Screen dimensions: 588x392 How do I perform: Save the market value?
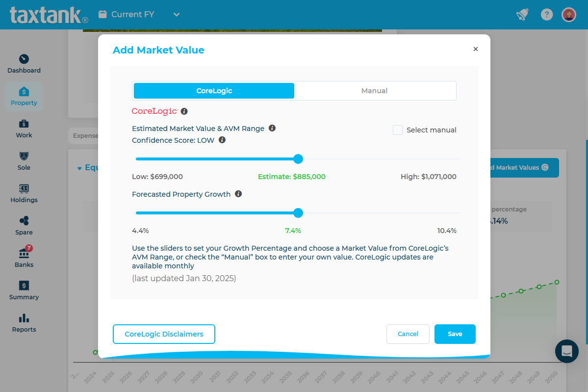(x=455, y=334)
